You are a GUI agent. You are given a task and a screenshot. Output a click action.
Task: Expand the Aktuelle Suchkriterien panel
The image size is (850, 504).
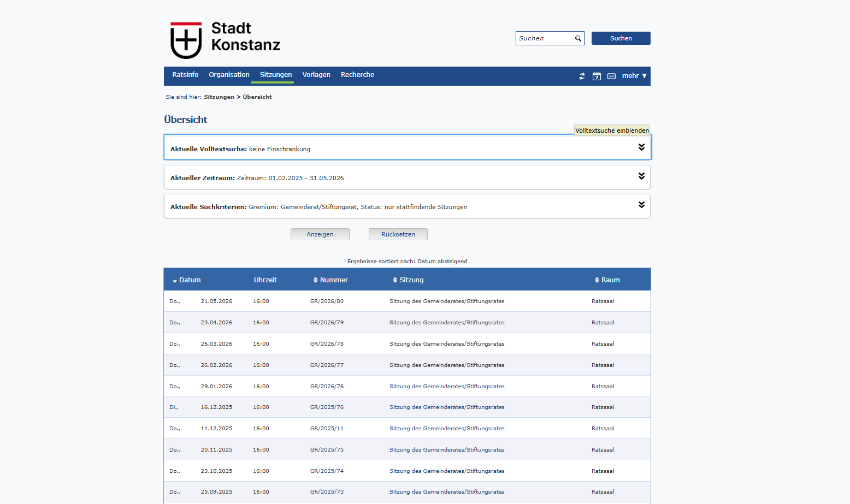pos(641,205)
